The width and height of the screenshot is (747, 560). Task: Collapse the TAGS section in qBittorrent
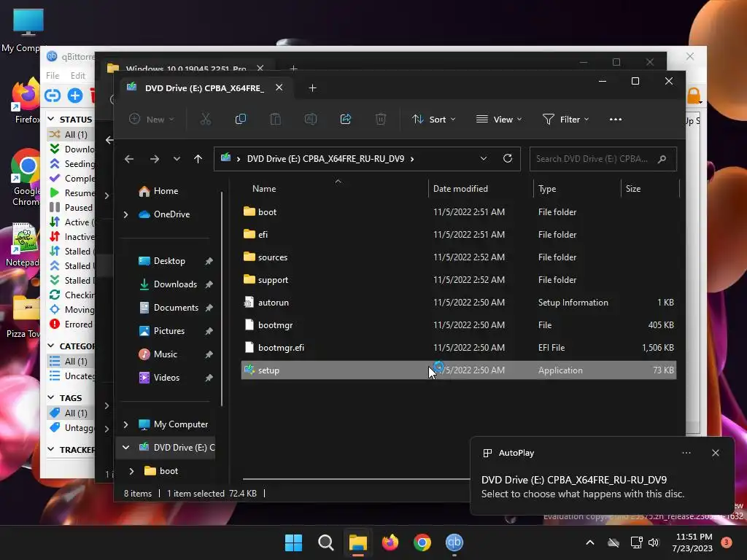pos(51,397)
